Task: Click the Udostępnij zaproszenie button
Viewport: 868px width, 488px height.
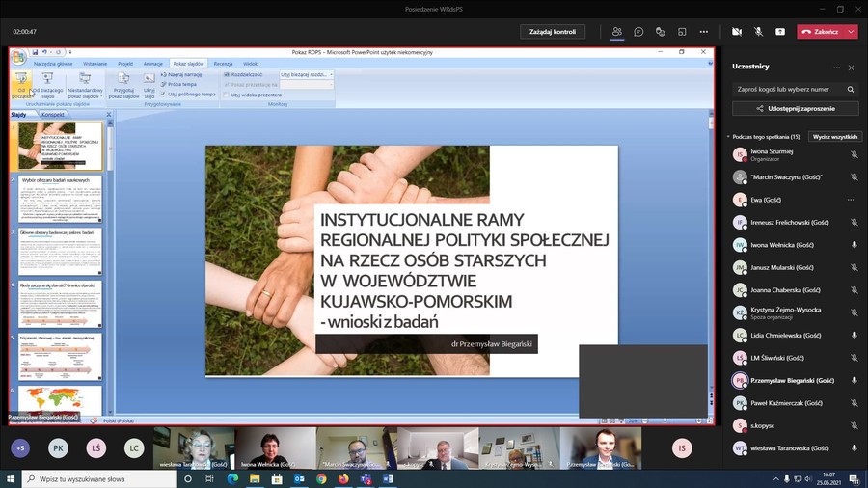Action: 796,109
